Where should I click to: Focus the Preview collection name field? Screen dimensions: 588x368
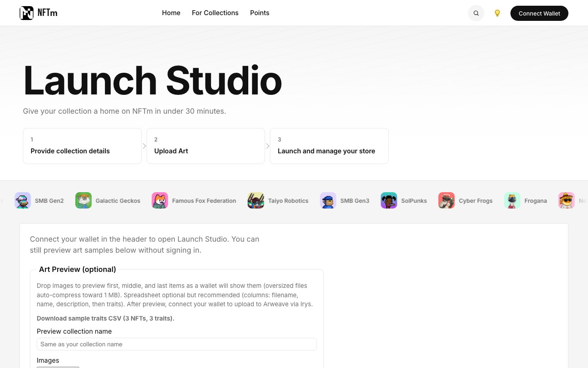tap(177, 344)
